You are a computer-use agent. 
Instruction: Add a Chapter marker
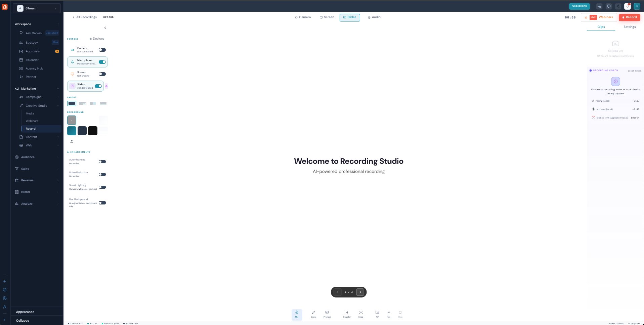point(347,314)
